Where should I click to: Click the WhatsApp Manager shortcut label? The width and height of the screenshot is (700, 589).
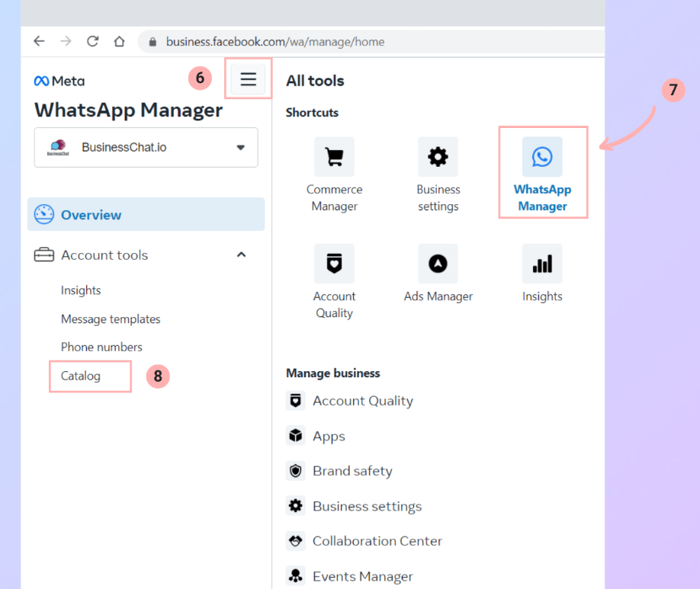pos(542,197)
